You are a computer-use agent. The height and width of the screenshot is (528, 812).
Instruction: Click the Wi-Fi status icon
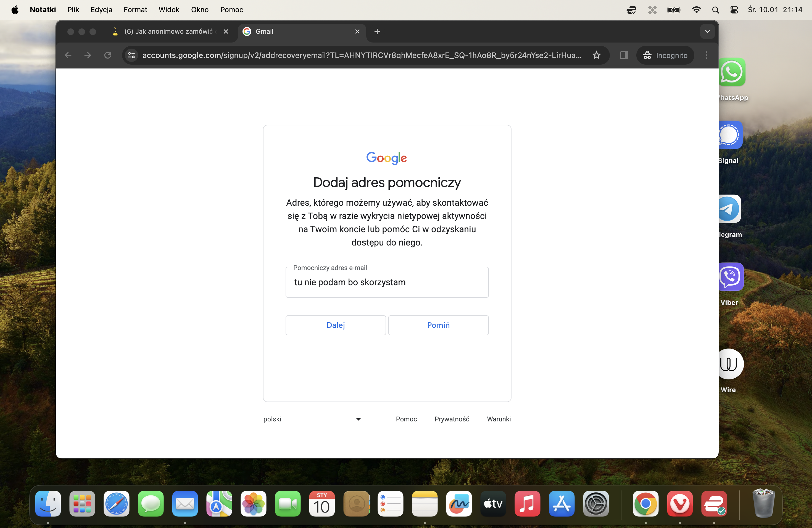pos(696,10)
